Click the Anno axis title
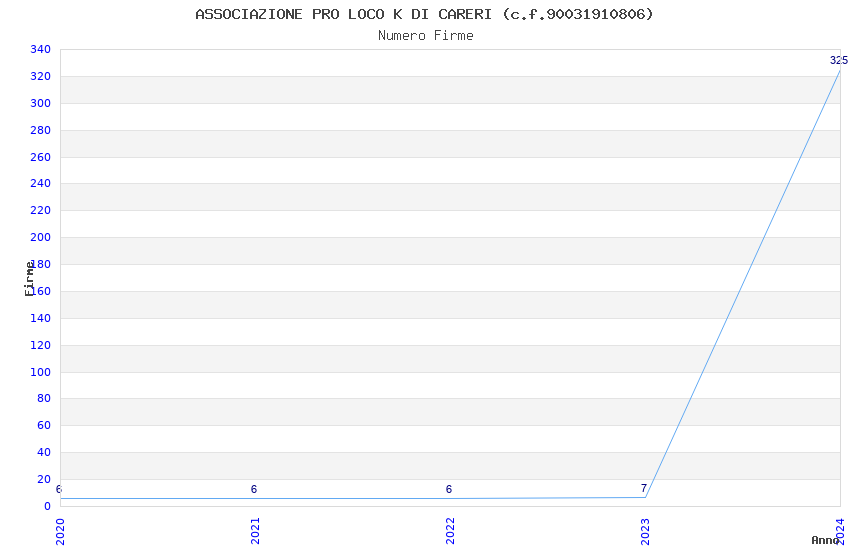Image resolution: width=850 pixels, height=550 pixels. 825,540
